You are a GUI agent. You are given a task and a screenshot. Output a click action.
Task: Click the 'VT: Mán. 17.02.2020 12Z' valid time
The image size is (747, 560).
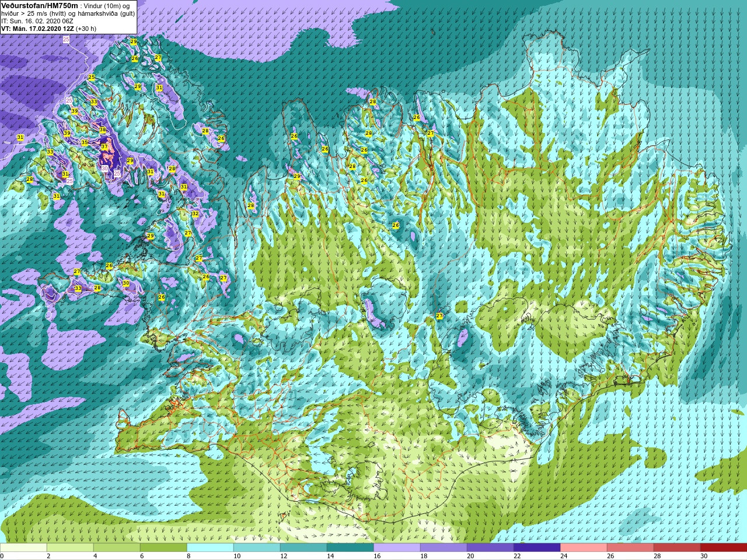(37, 28)
